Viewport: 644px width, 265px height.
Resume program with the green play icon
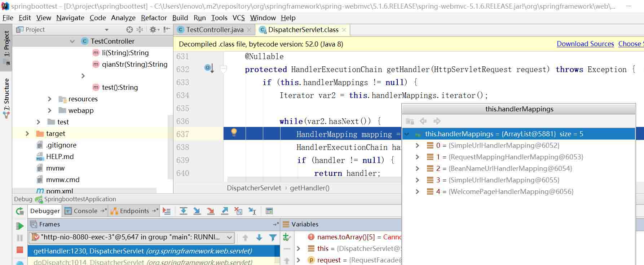click(20, 226)
